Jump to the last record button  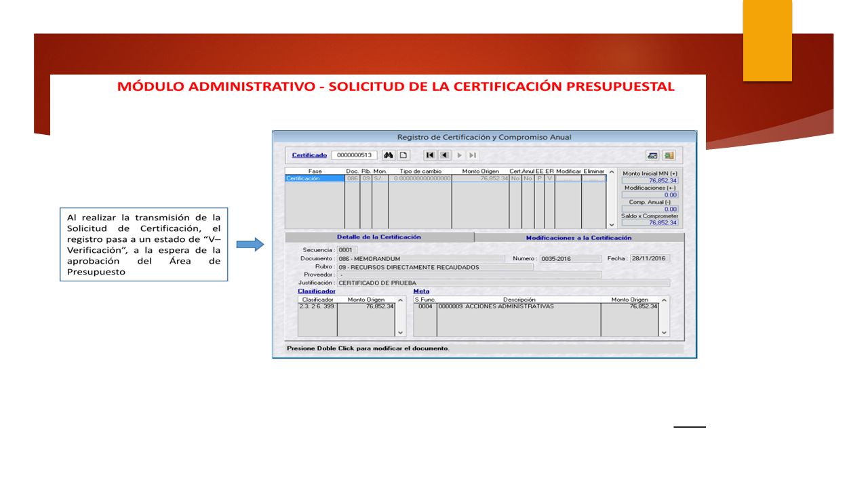(x=473, y=155)
